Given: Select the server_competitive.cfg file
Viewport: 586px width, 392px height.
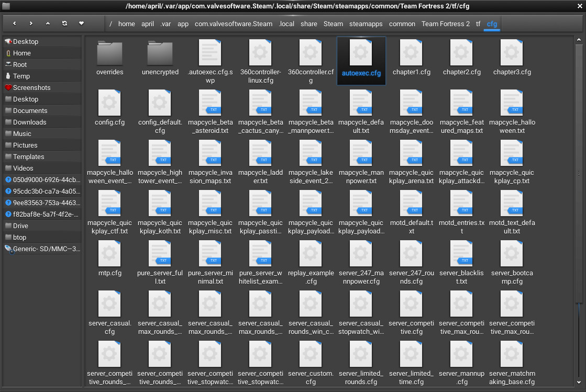Looking at the screenshot, I should click(x=412, y=313).
